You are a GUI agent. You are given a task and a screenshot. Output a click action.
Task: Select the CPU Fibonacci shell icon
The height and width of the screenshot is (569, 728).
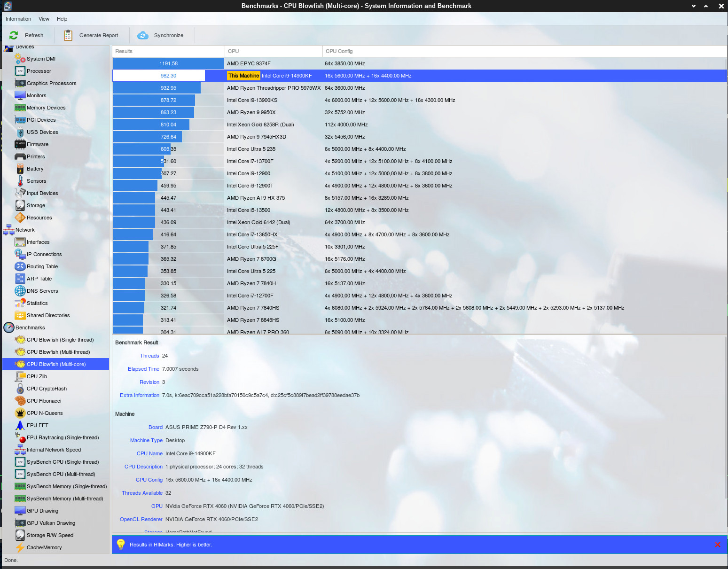pyautogui.click(x=20, y=401)
